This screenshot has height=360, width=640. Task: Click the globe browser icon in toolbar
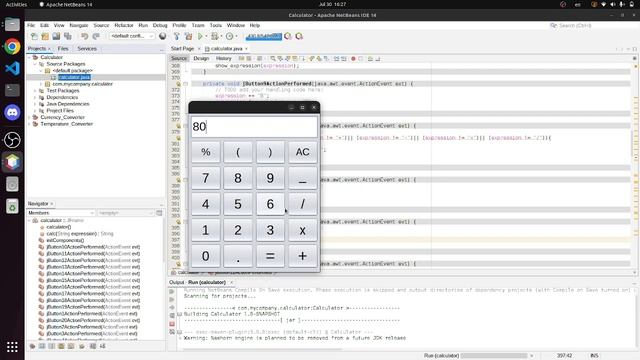(162, 36)
